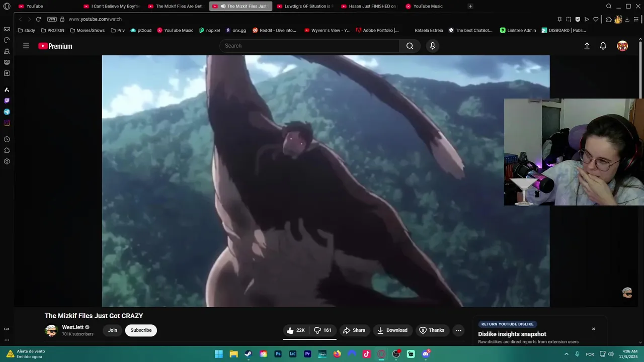Open YouTube account avatar menu
The image size is (644, 362).
click(x=622, y=46)
